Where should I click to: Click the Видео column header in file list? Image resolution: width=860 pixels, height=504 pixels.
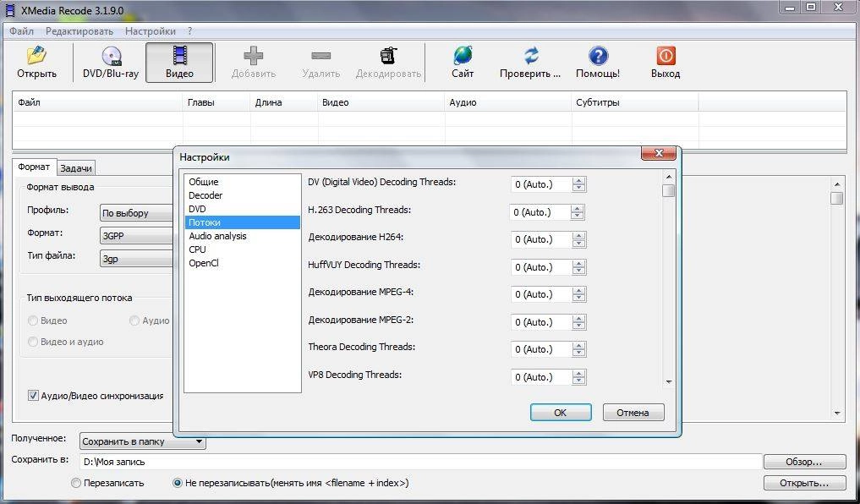click(x=381, y=102)
